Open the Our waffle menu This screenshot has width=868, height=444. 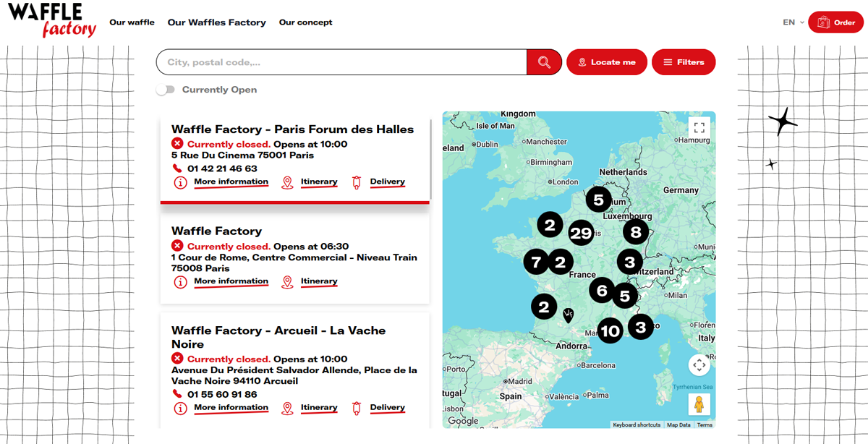coord(132,22)
